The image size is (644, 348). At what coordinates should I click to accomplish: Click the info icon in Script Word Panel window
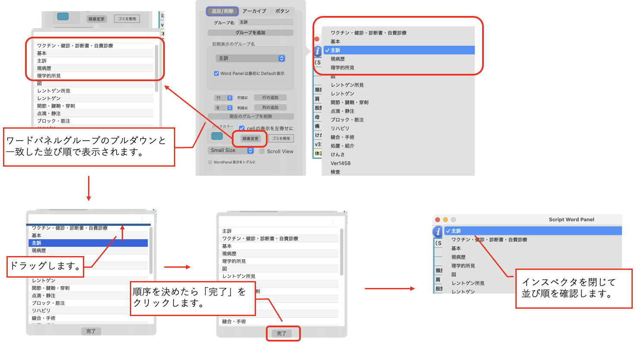pyautogui.click(x=439, y=232)
